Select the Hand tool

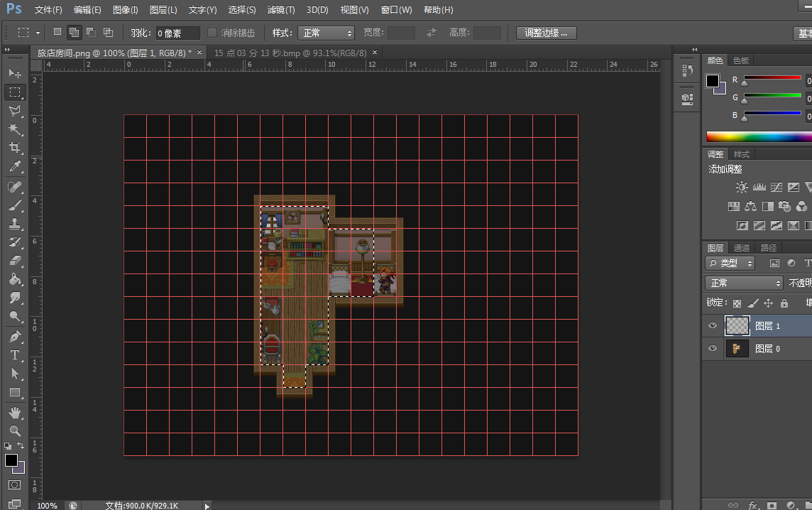click(x=15, y=413)
